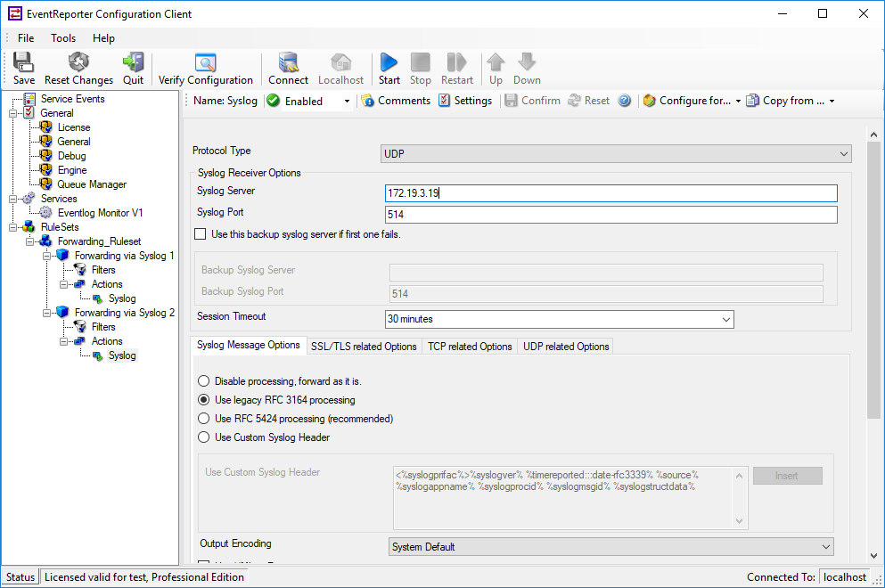Switch to UDP related Options tab

tap(566, 347)
